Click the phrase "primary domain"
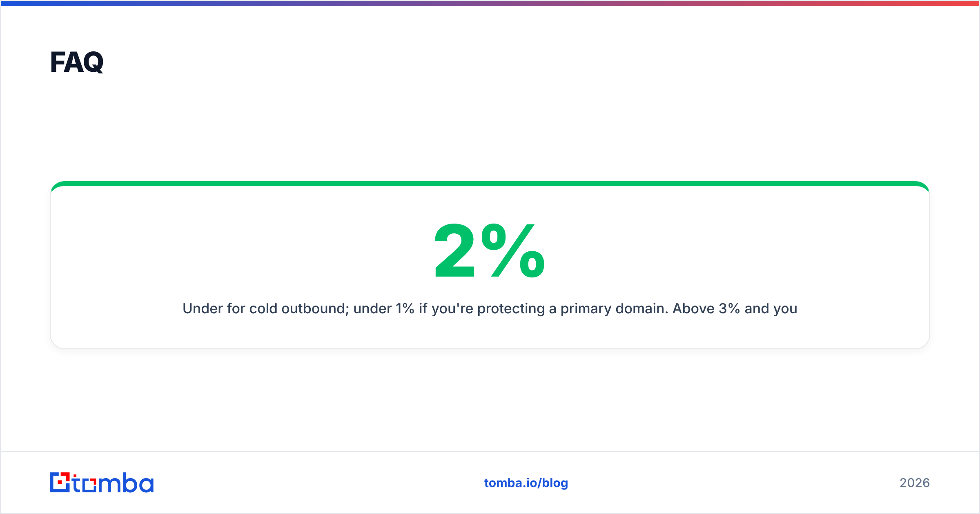Screen dimensions: 980x514 pyautogui.click(x=614, y=309)
